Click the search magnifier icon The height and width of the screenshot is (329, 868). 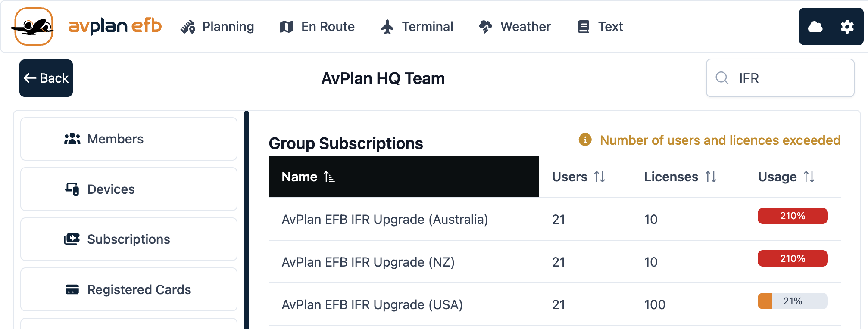tap(722, 78)
